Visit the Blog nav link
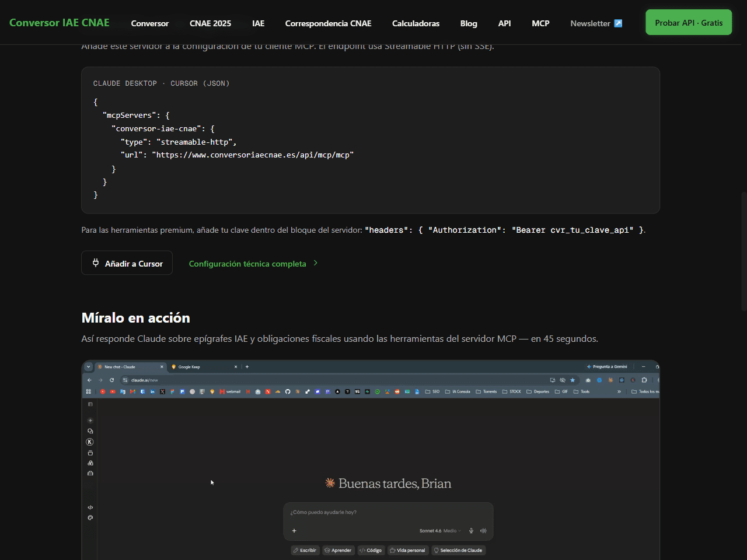The width and height of the screenshot is (747, 560). (x=469, y=23)
